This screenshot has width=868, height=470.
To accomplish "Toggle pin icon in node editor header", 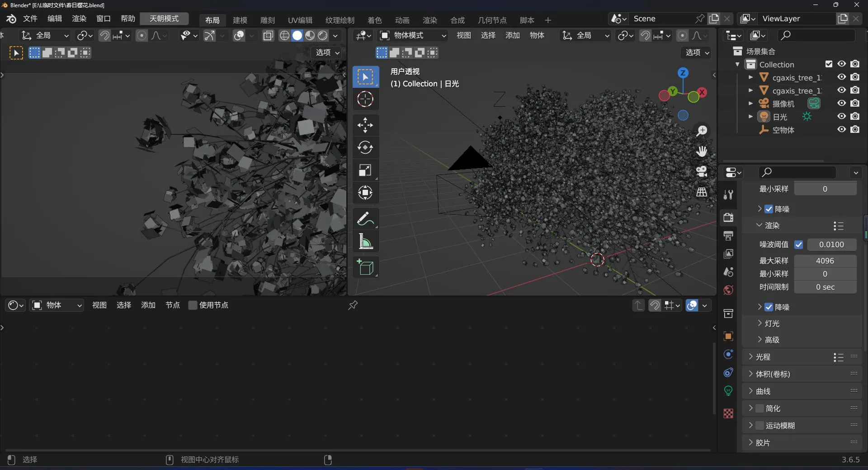I will point(353,305).
